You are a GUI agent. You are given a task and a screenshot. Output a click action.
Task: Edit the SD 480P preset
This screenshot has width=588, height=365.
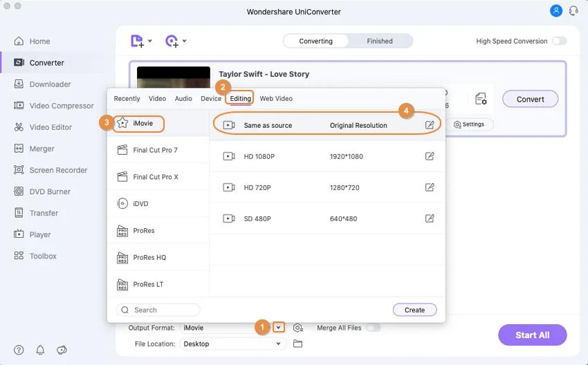pos(430,218)
